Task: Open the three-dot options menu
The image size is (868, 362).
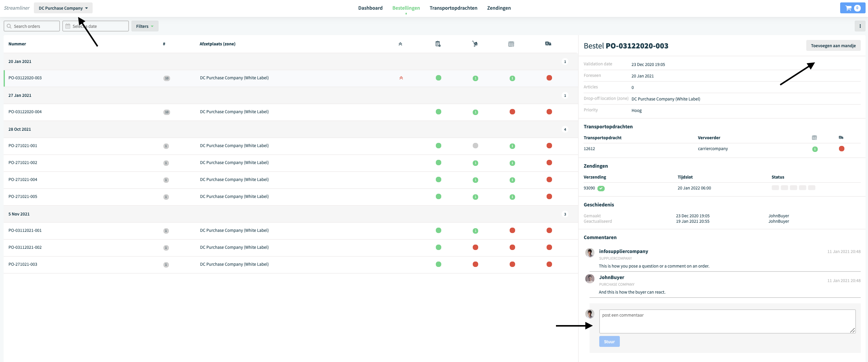Action: pyautogui.click(x=860, y=26)
